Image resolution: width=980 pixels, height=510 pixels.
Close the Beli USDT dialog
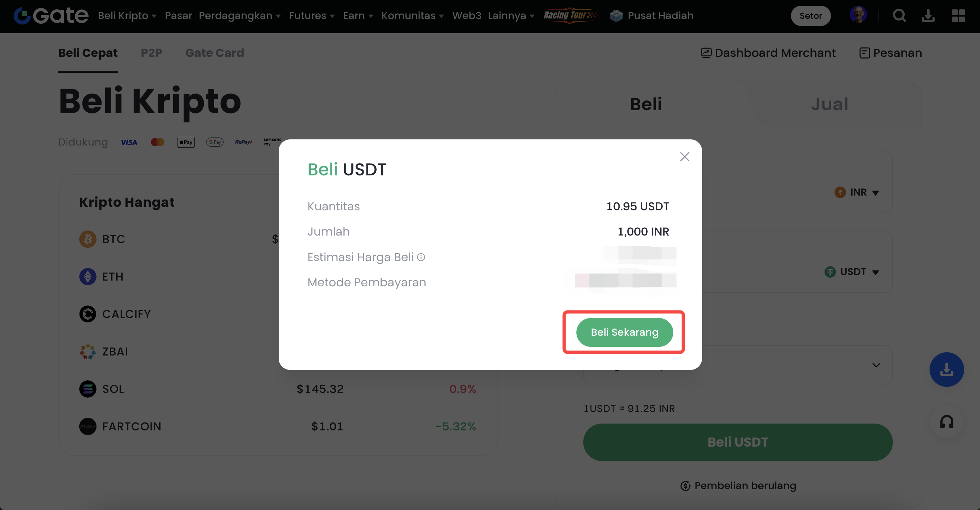pos(684,157)
